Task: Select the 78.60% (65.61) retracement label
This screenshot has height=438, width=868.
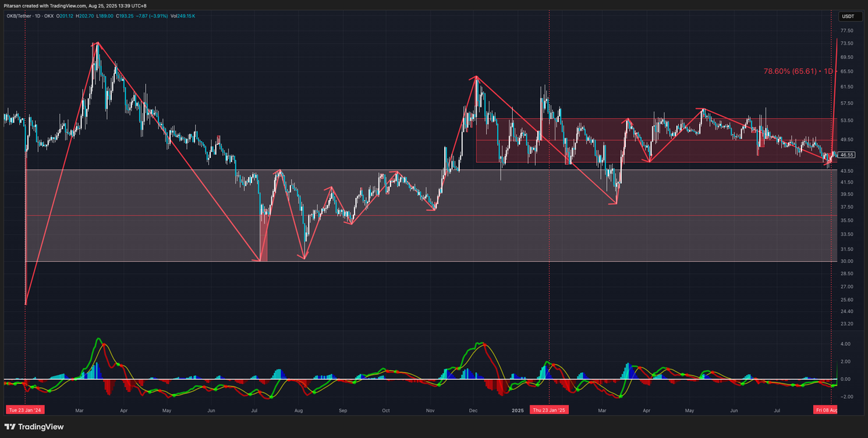Action: point(797,71)
